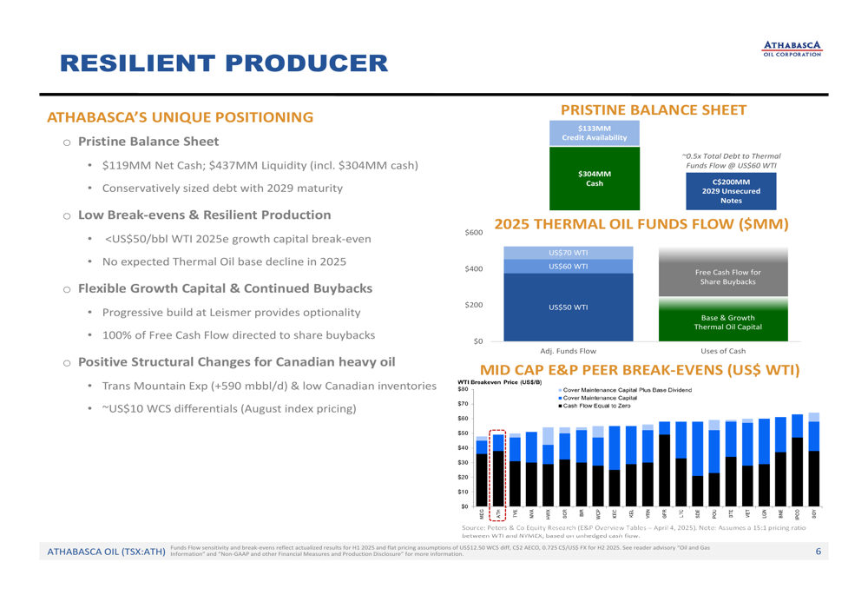This screenshot has width=868, height=595.
Task: Click the grey bullet heading "Pristine Balance Sheet"
Action: tap(148, 142)
